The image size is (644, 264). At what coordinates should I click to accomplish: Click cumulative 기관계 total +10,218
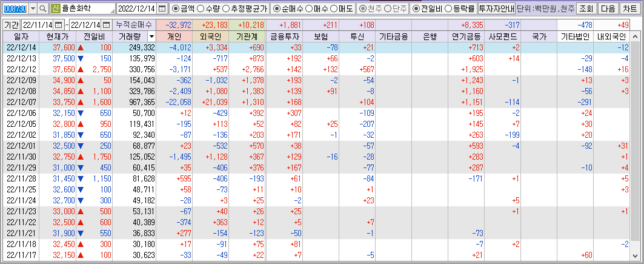(248, 25)
